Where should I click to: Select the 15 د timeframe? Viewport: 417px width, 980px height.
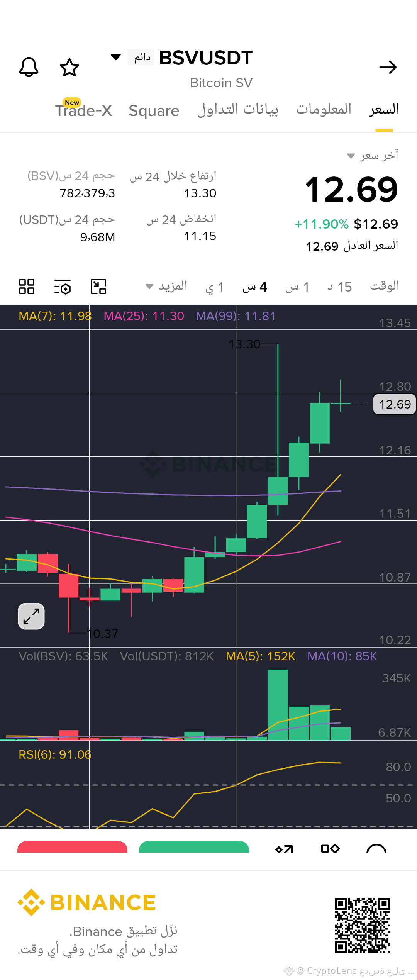coord(340,287)
